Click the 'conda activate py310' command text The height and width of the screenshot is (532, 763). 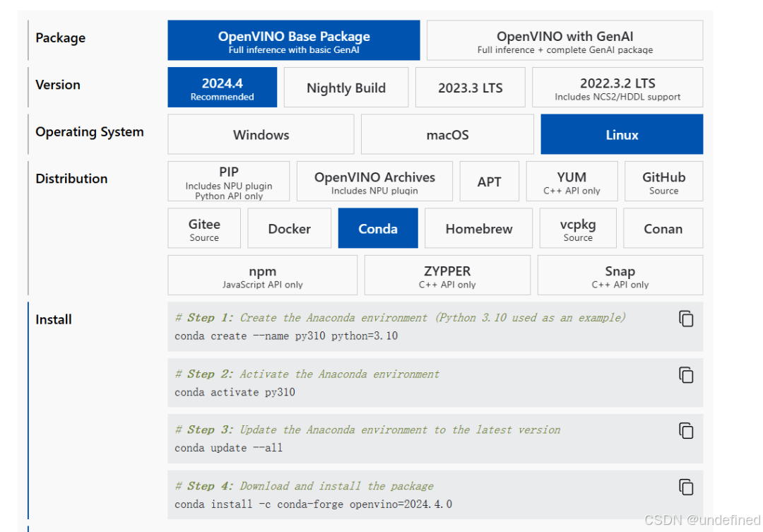[x=235, y=392]
